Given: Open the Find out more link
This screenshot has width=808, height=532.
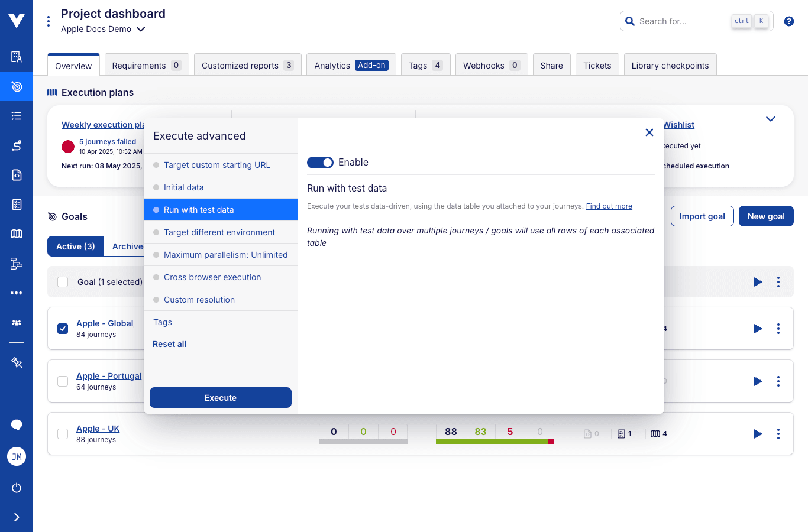Looking at the screenshot, I should pyautogui.click(x=609, y=206).
